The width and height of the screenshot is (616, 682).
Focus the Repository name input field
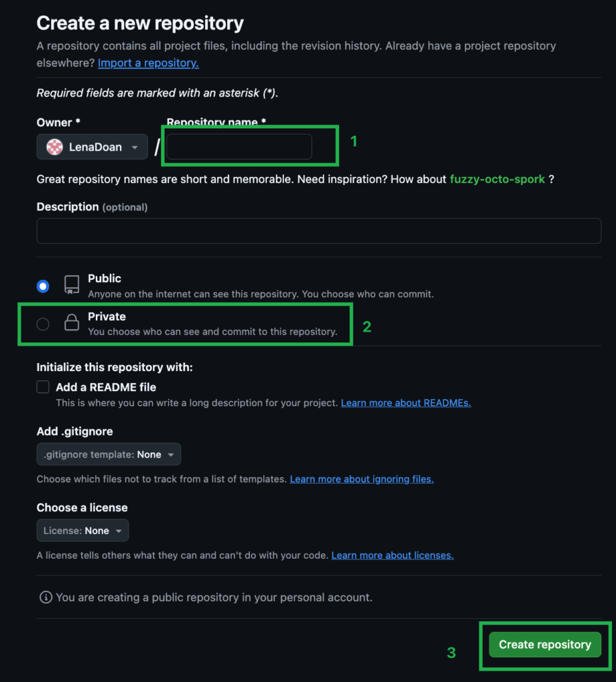click(239, 147)
